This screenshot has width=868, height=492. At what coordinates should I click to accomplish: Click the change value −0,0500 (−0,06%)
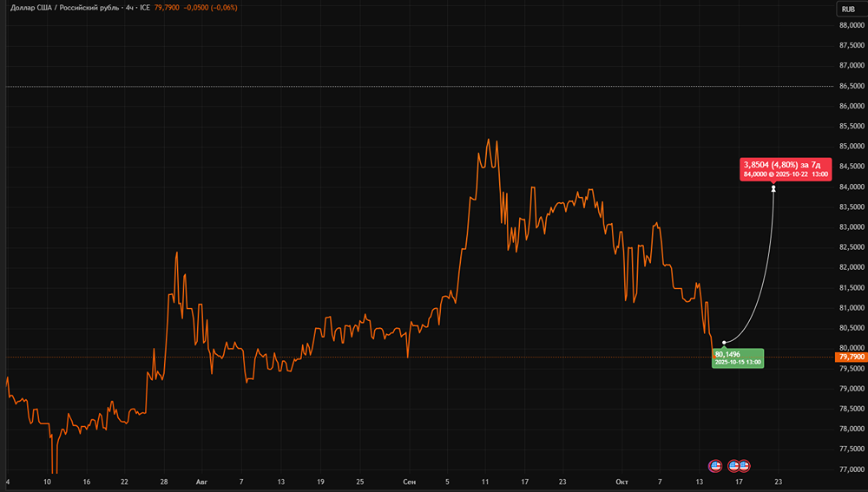pos(210,8)
